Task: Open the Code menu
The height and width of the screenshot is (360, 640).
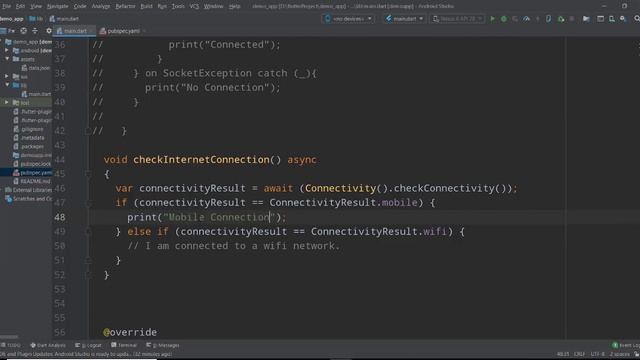Action: tap(80, 6)
